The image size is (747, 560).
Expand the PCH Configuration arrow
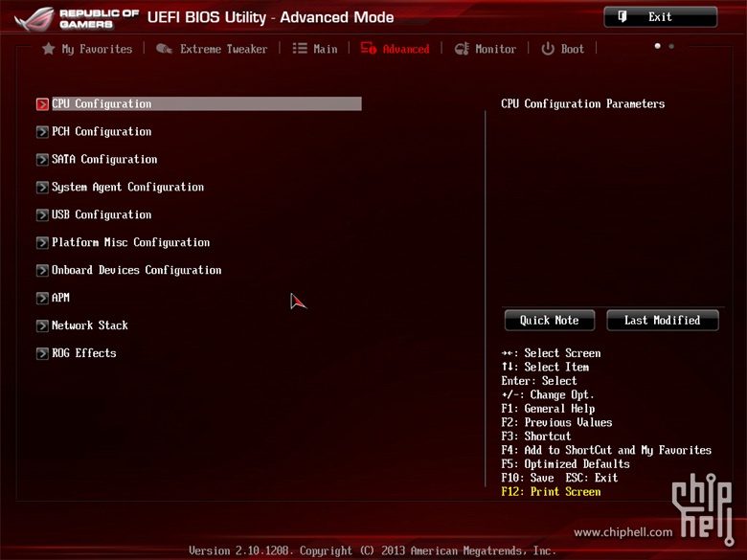[x=42, y=131]
